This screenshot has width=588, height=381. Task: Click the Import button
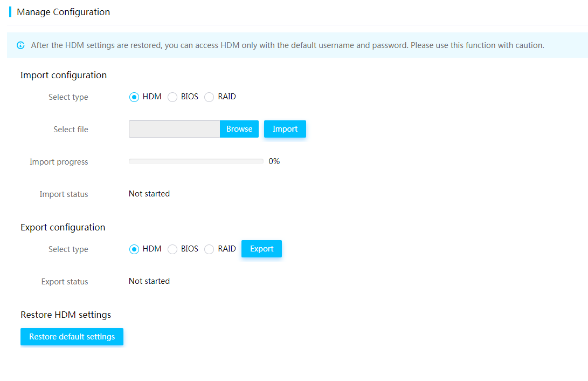point(285,129)
